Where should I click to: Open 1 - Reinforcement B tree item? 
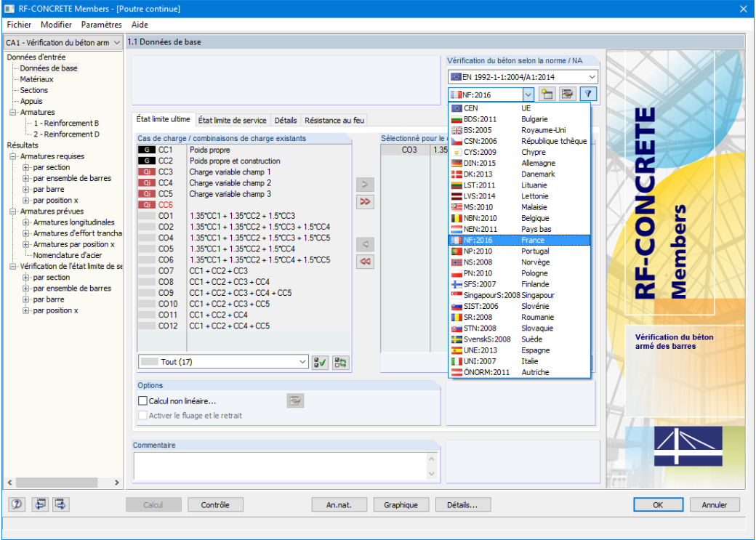click(66, 124)
